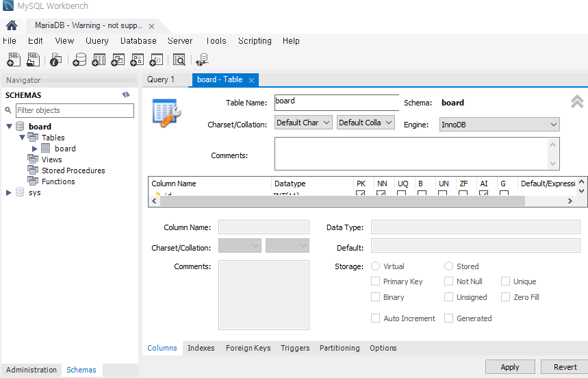Click the Tables folder icon
588x378 pixels.
pos(33,137)
